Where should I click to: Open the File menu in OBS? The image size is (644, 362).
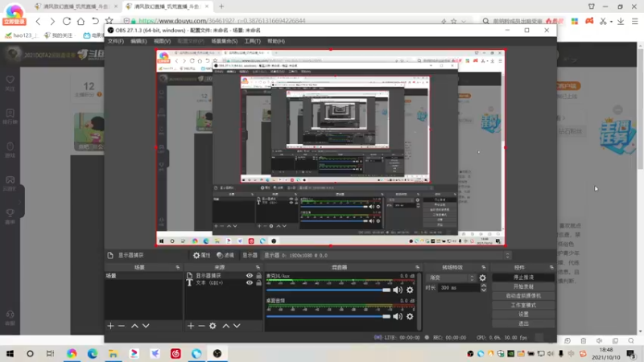[115, 41]
